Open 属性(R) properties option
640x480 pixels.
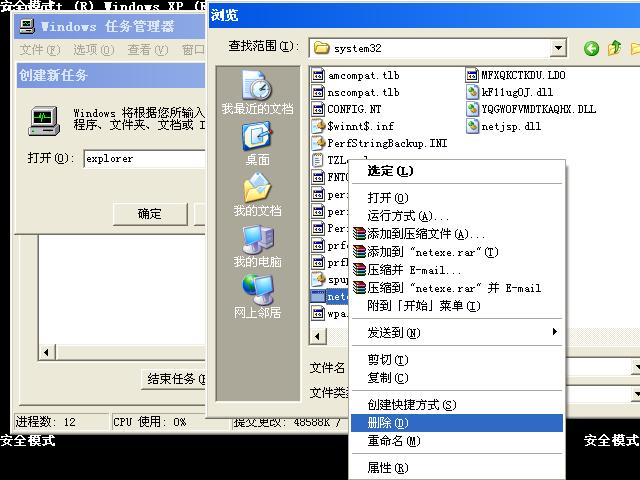[456, 468]
